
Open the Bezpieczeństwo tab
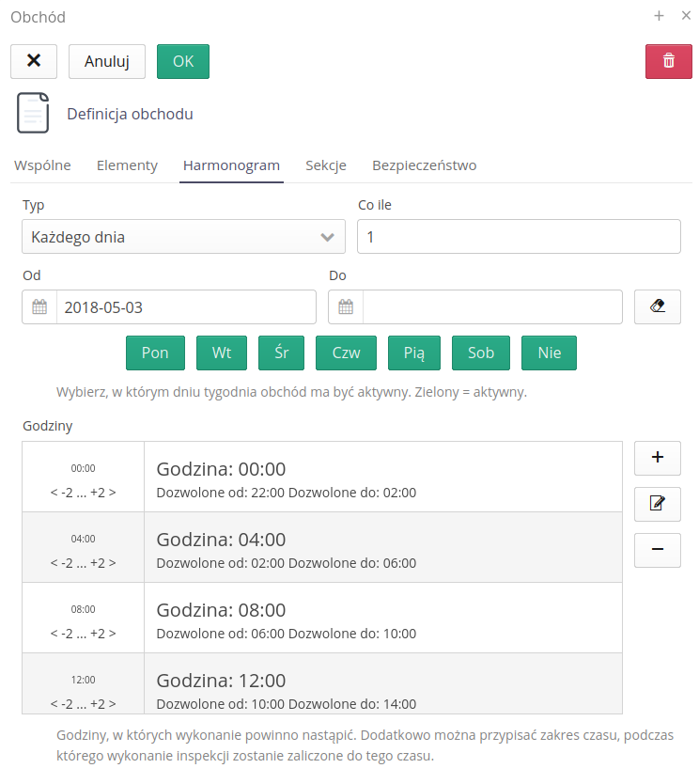coord(424,165)
